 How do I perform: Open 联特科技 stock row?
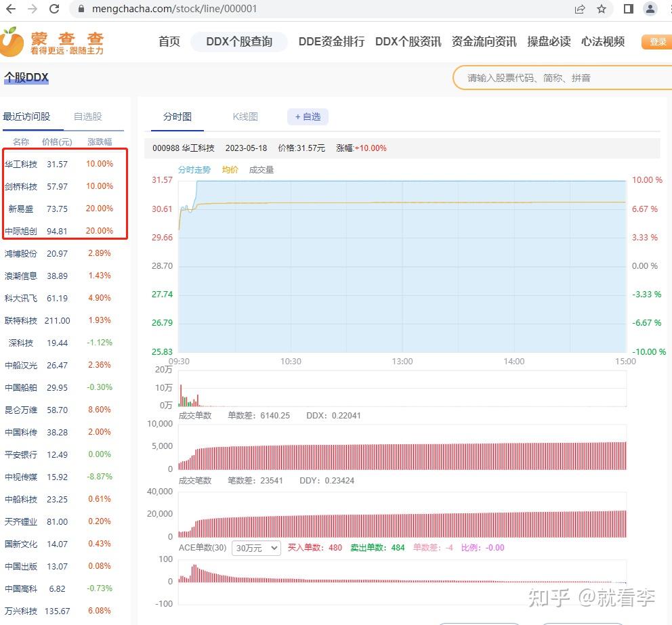(x=59, y=320)
